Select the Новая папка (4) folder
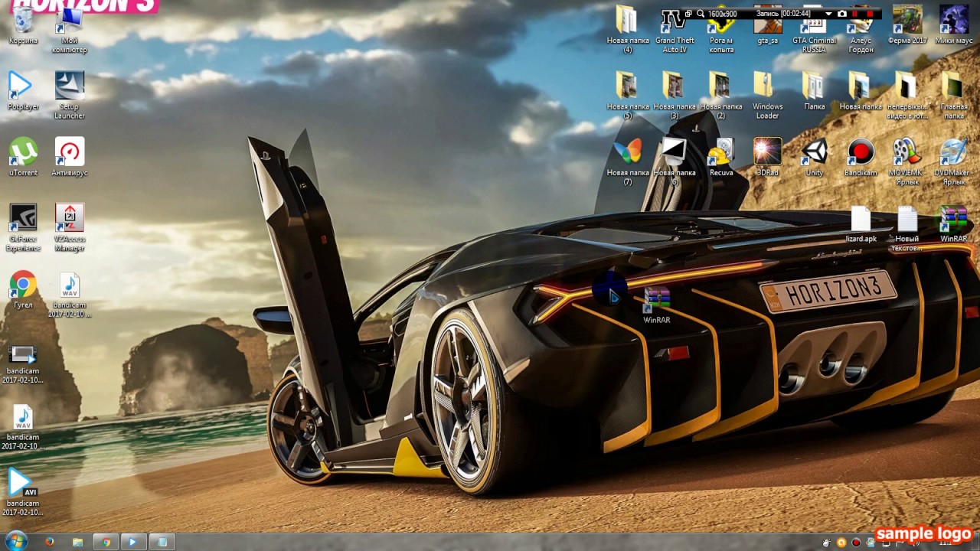980x551 pixels. [628, 29]
